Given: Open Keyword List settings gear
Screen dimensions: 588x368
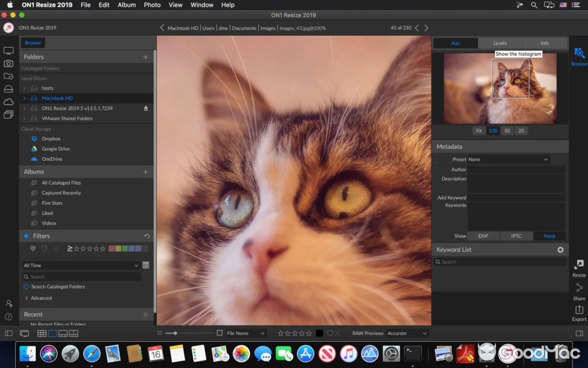Looking at the screenshot, I should (x=560, y=250).
